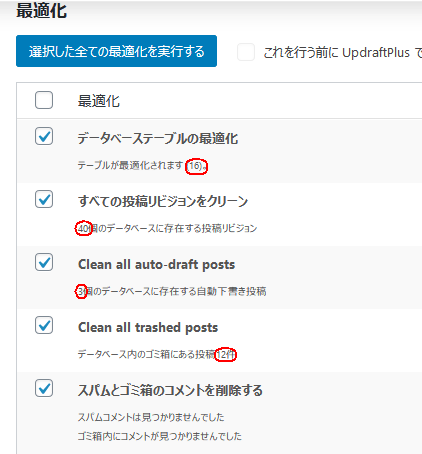422x454 pixels.
Task: Click the 'テーブルが最適化されます (16)' description
Action: pos(142,165)
